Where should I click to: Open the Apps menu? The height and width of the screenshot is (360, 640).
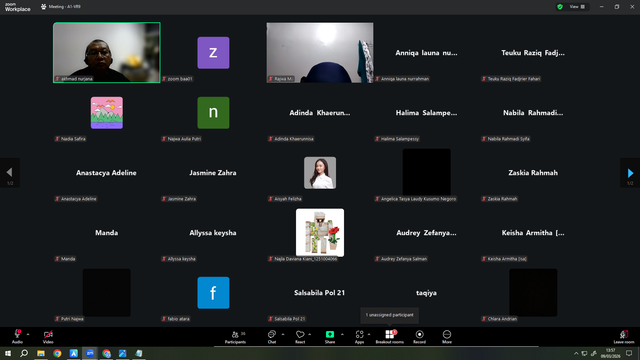point(359,337)
